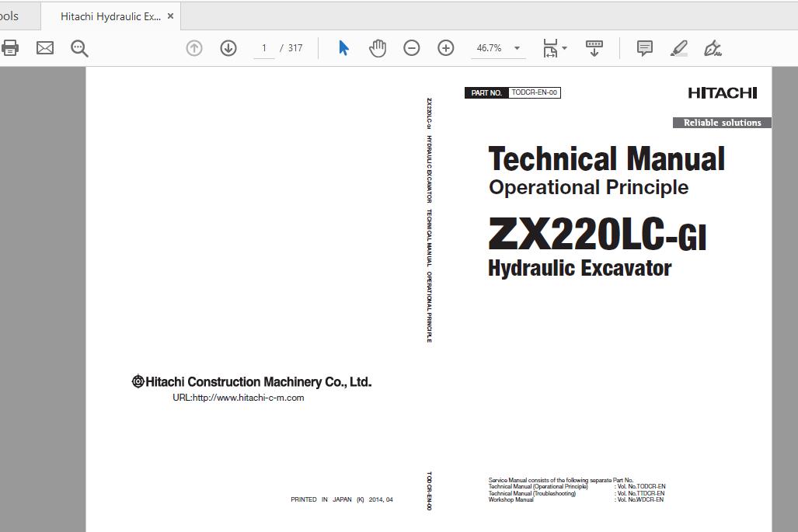798x532 pixels.
Task: Click the Operational Principle subtitle
Action: pyautogui.click(x=588, y=187)
